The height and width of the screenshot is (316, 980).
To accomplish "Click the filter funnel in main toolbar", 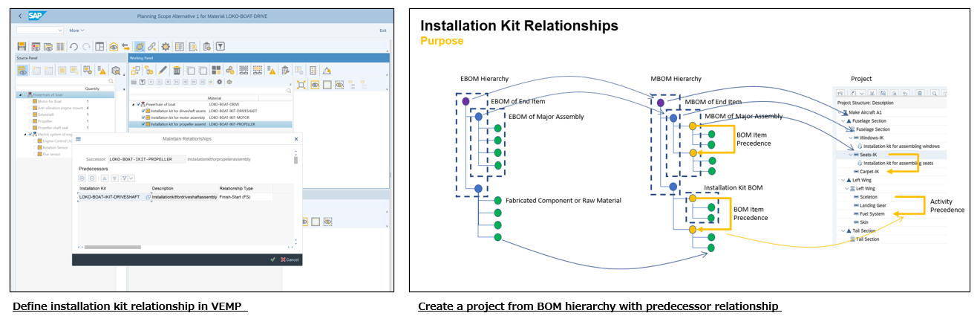I will (x=220, y=47).
